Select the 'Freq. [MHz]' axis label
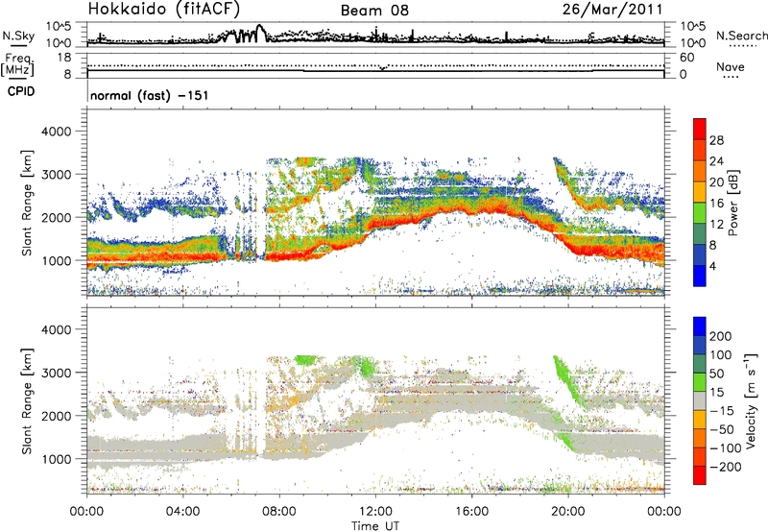Image resolution: width=768 pixels, height=532 pixels. [19, 64]
